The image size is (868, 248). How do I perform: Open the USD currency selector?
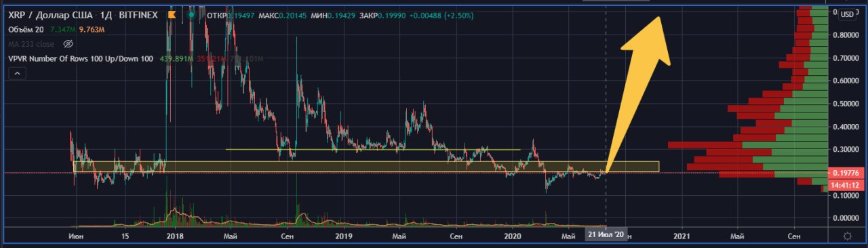(848, 14)
